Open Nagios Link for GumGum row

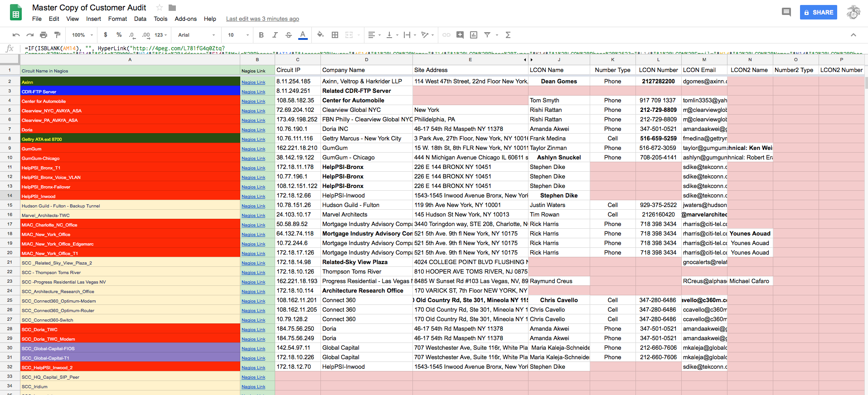(253, 149)
